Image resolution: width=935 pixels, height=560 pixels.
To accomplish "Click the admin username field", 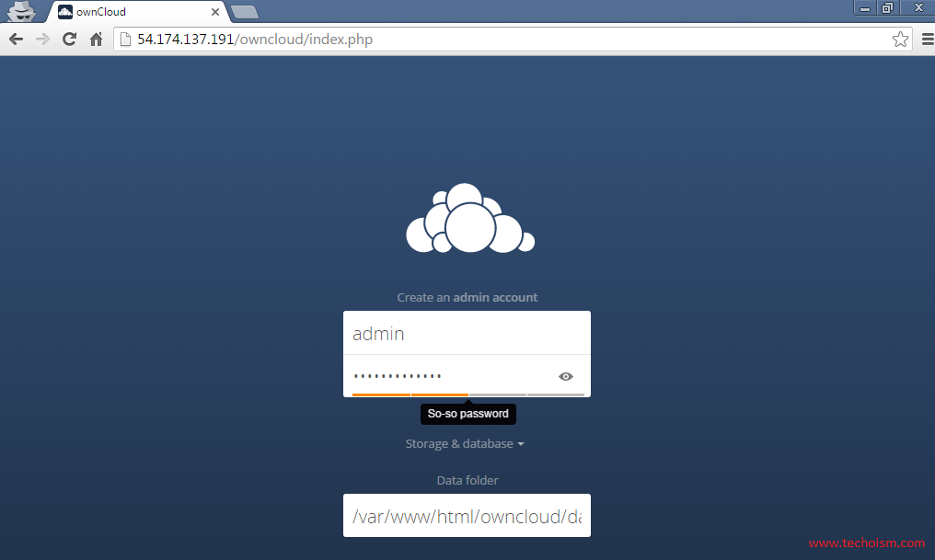I will [x=467, y=333].
